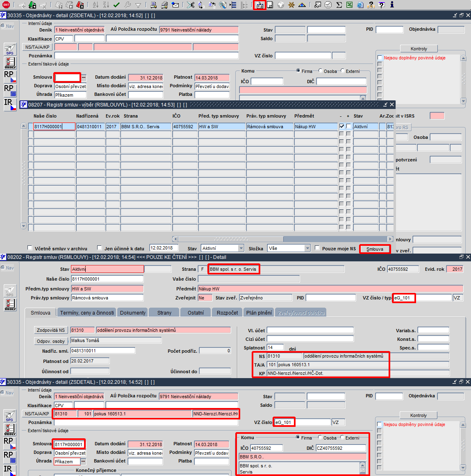Click the clock icon in toolbar
Image resolution: width=471 pixels, height=476 pixels.
[328, 5]
